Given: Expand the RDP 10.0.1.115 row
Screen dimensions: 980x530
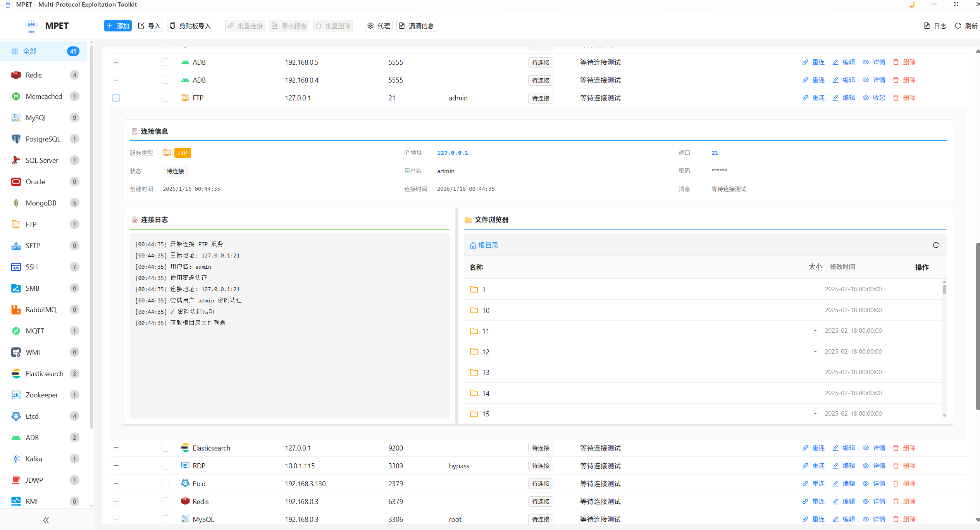Looking at the screenshot, I should (116, 466).
